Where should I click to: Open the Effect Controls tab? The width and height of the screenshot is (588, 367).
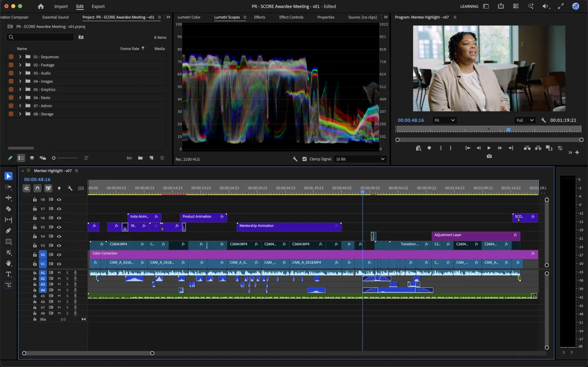click(x=291, y=17)
